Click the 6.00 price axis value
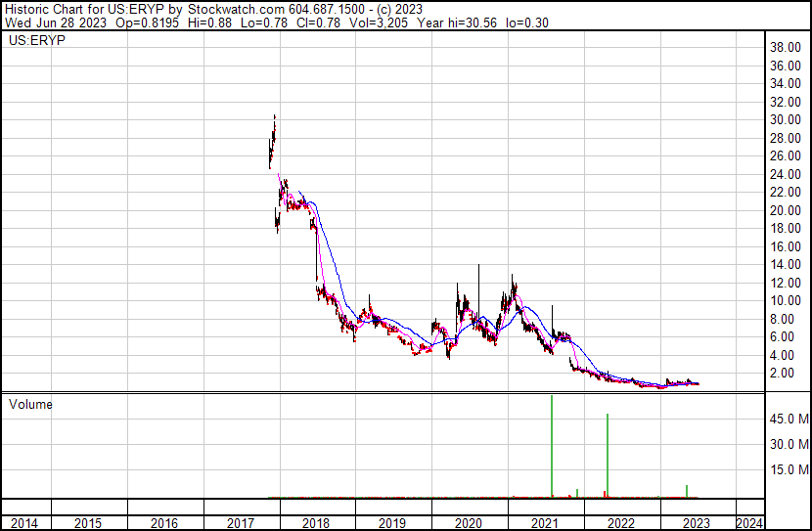Screen dimensions: 812x531 [782, 337]
